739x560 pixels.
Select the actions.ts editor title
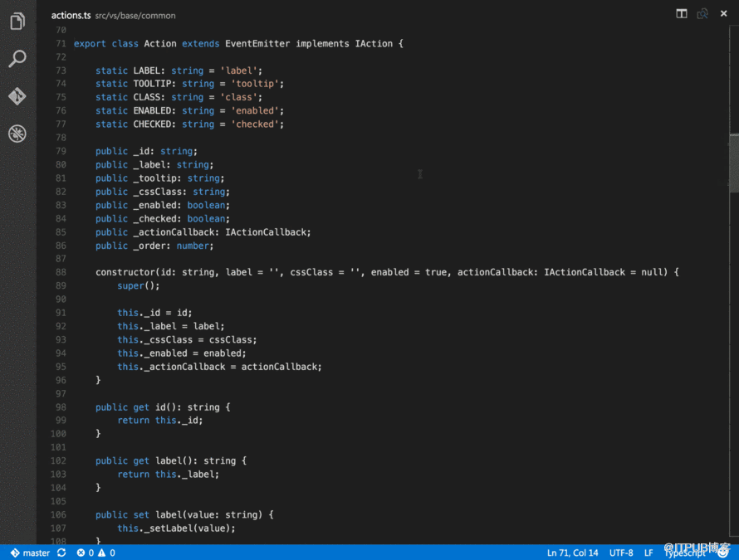(x=71, y=16)
